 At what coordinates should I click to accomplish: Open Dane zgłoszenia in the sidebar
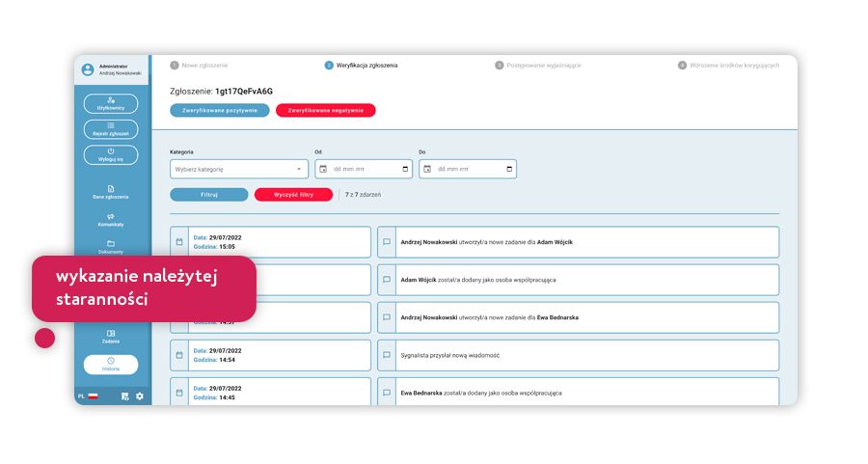[111, 192]
